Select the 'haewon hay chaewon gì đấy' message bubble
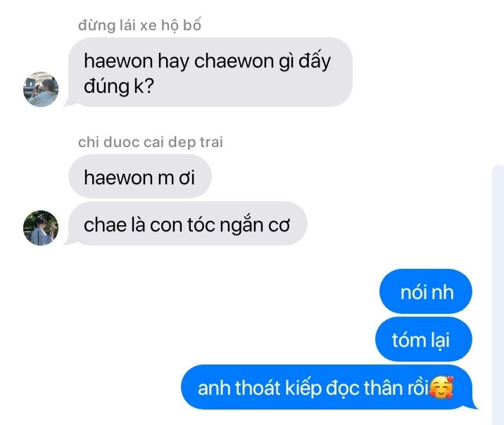Screen dimensions: 504x425 [x=210, y=72]
